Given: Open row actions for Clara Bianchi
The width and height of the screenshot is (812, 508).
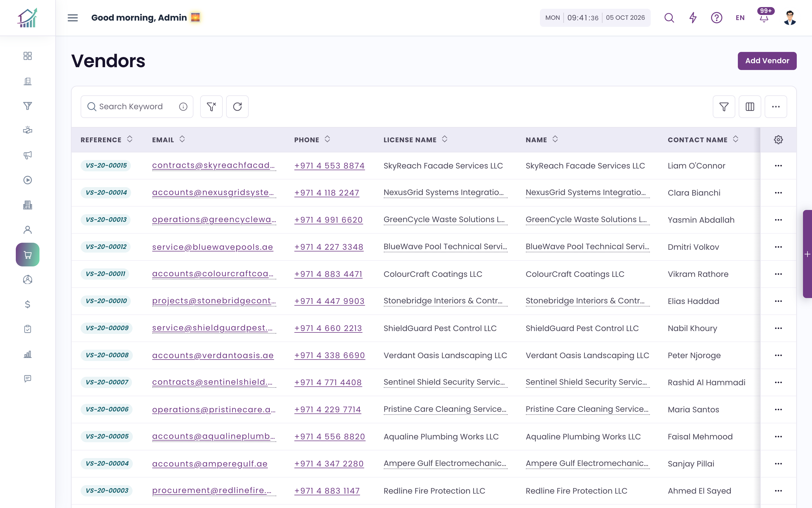Looking at the screenshot, I should pos(778,193).
